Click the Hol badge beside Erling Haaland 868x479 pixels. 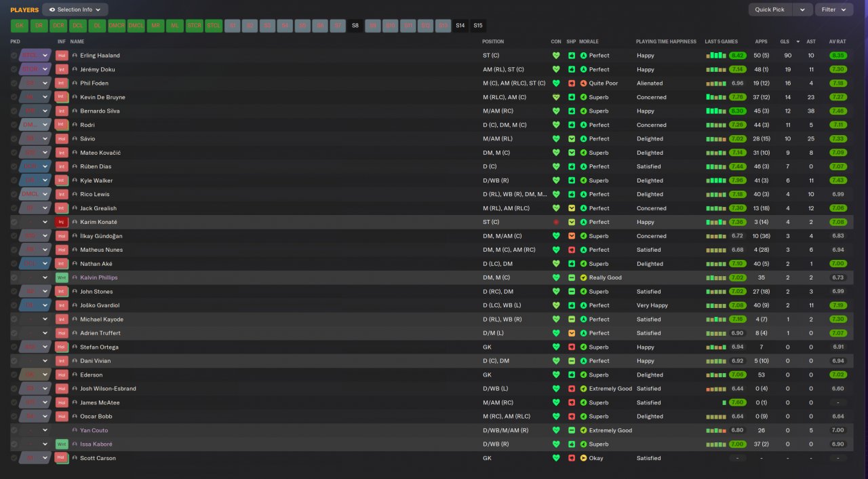[x=62, y=56]
